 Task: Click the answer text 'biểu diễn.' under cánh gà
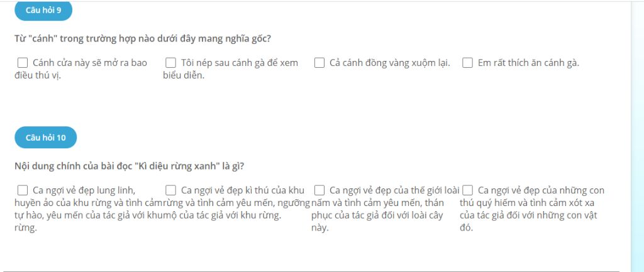tap(184, 76)
